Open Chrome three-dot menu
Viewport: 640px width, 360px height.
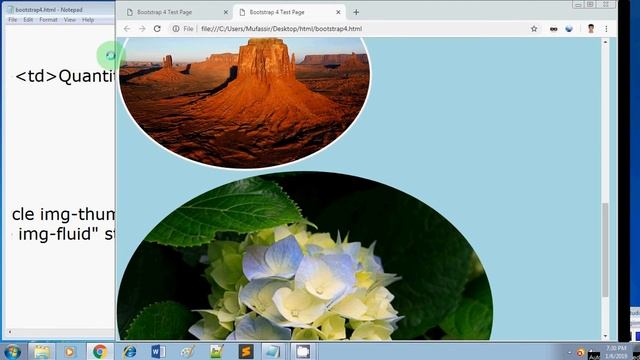point(606,29)
